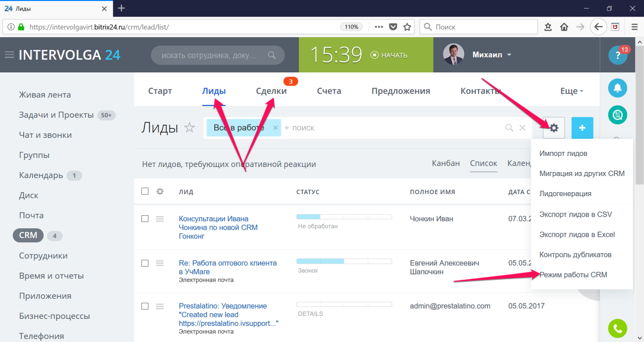Open row menu for 'Re: Работа оптового клиента'

[x=160, y=263]
